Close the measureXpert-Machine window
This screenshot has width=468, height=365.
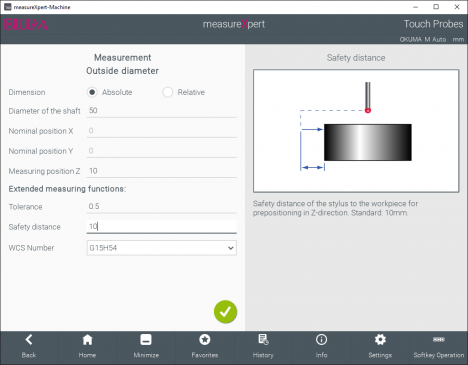click(457, 7)
